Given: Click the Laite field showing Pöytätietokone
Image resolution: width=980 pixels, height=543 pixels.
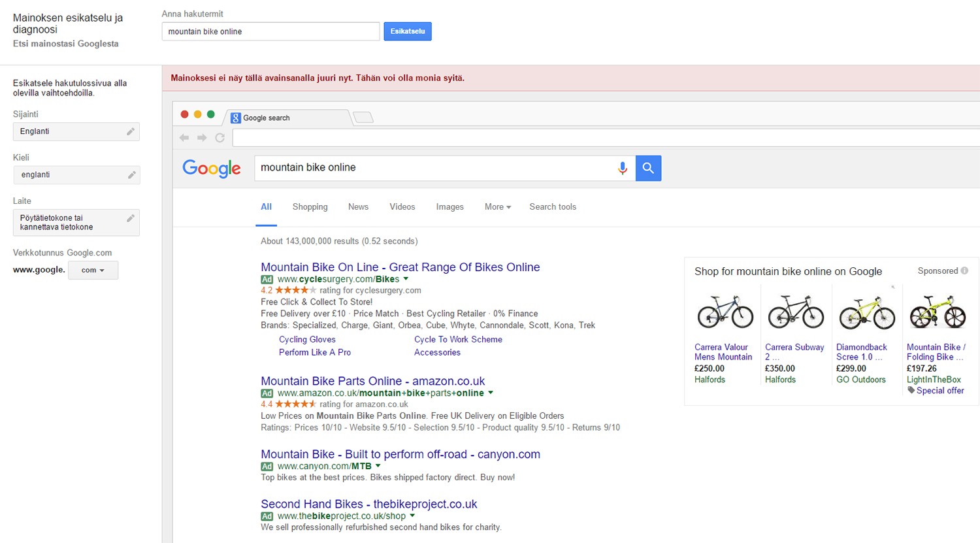Looking at the screenshot, I should pos(76,222).
